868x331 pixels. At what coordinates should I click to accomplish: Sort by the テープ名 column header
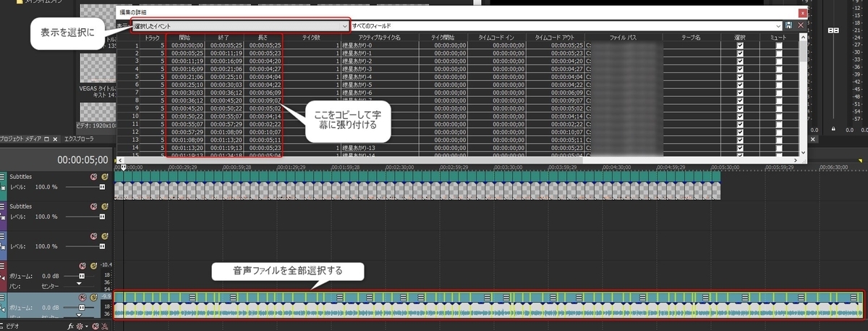692,37
